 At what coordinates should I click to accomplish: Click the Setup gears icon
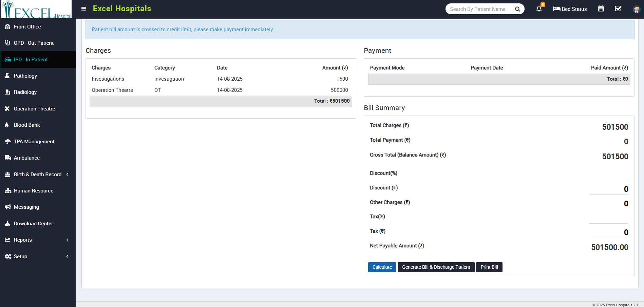[x=8, y=257]
